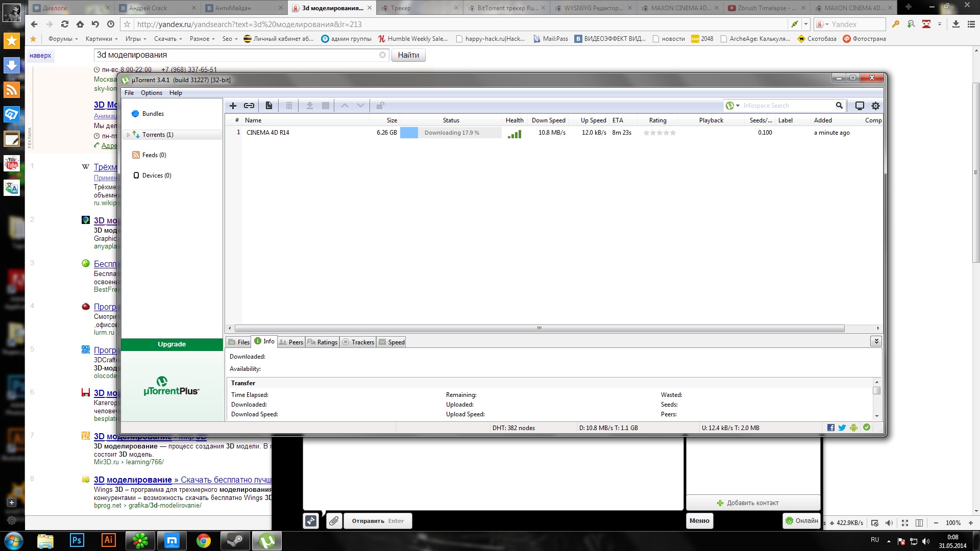The image size is (980, 551).
Task: Click magnifier in uTorrent search box
Action: click(839, 106)
